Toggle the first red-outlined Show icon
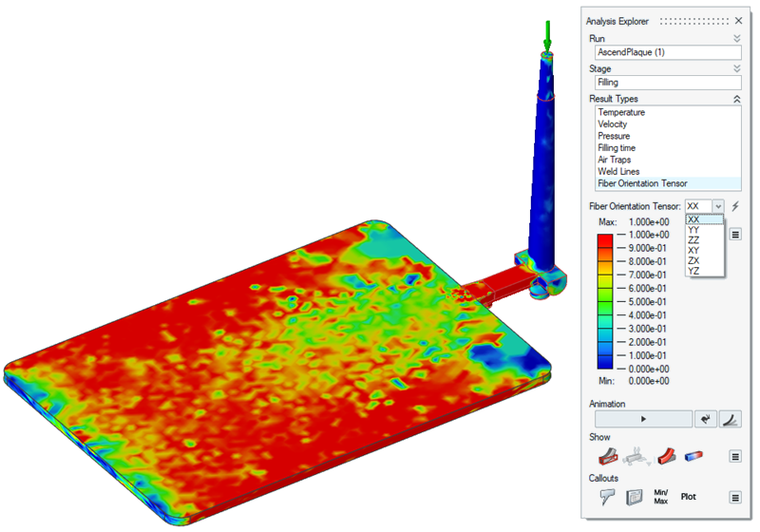 coord(606,457)
